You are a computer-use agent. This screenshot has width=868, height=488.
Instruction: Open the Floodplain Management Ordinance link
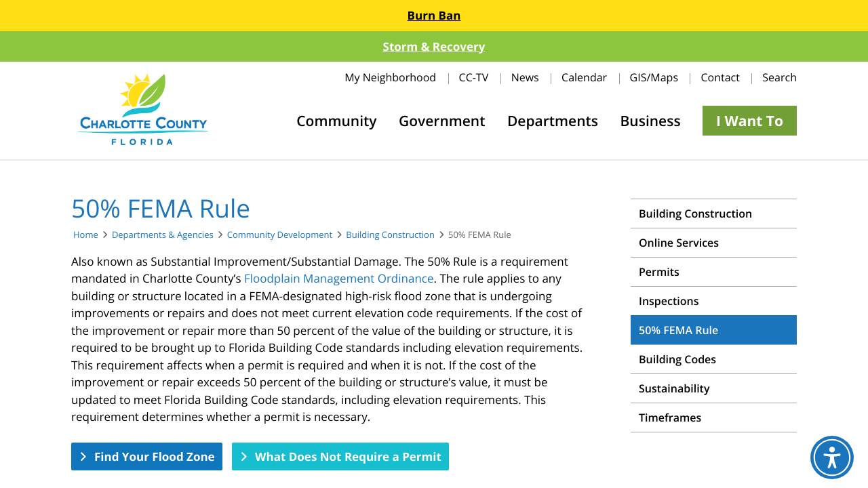pos(338,278)
